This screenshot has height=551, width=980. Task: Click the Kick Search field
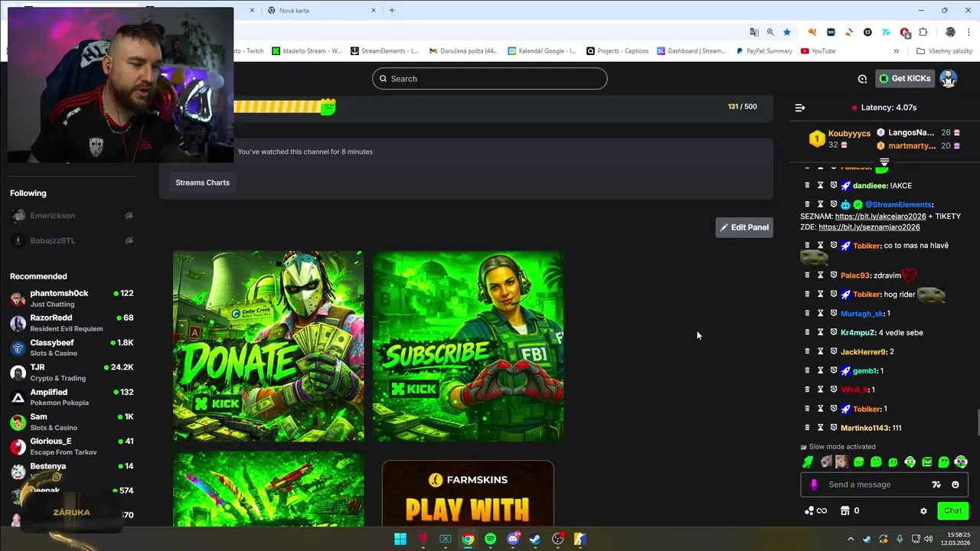pos(490,79)
